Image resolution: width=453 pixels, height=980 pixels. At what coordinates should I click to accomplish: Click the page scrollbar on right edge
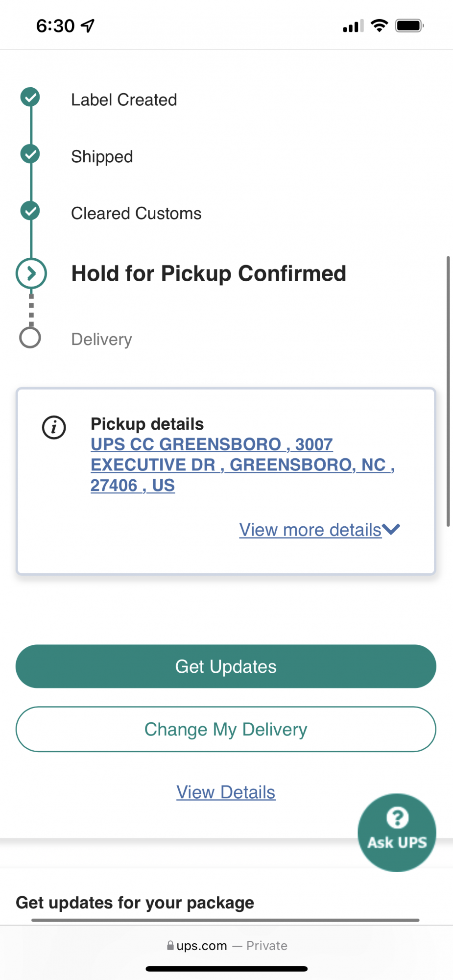(448, 391)
